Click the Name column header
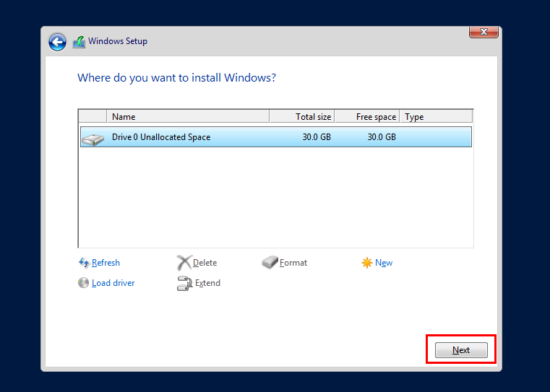 click(x=188, y=117)
